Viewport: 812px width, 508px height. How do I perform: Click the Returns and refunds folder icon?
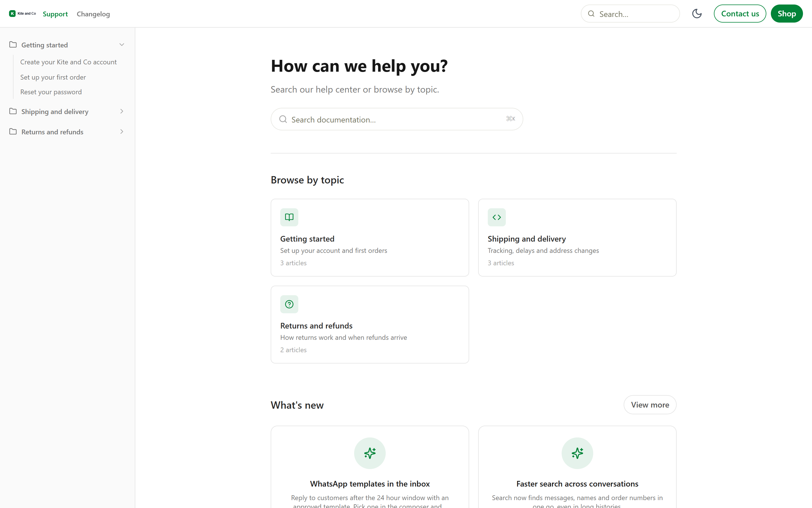click(x=13, y=132)
